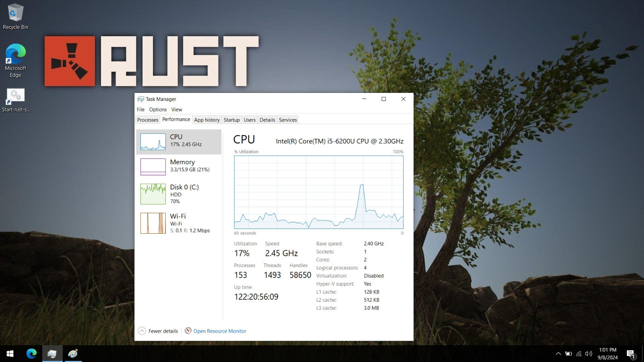This screenshot has height=362, width=644.
Task: Click the CPU mini graph thumbnail
Action: (x=153, y=142)
